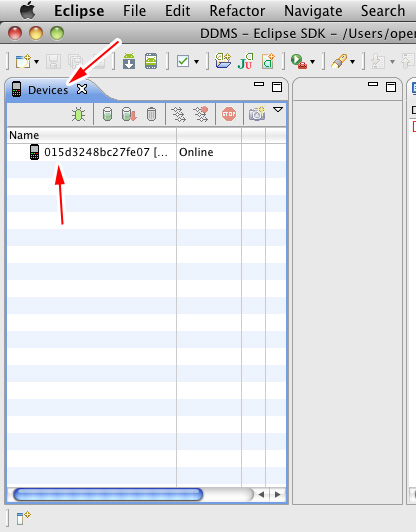Expand the Search flashlight dropdown arrow
Viewport: 416px width, 532px height.
353,62
